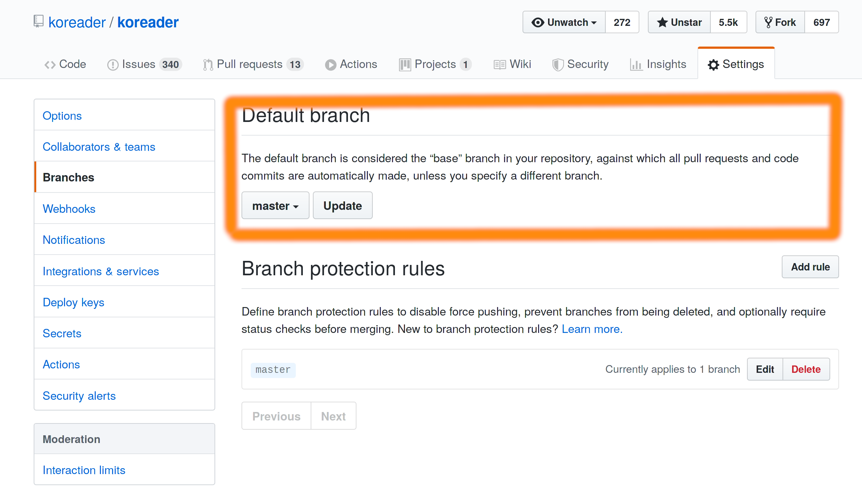Screen dimensions: 862x504
Task: Open the Code tab
Action: (x=65, y=64)
